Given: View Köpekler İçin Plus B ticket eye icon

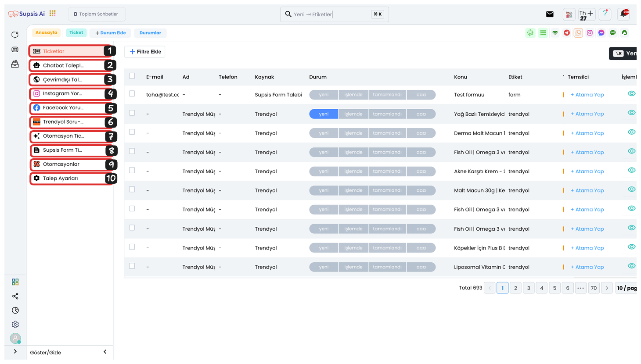Looking at the screenshot, I should coord(631,247).
